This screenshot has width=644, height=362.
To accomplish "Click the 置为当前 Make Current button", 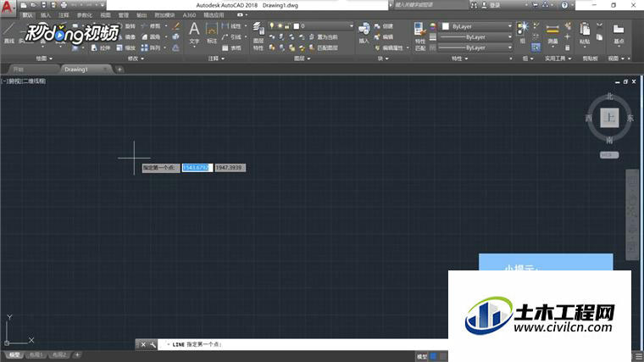I will [x=324, y=37].
